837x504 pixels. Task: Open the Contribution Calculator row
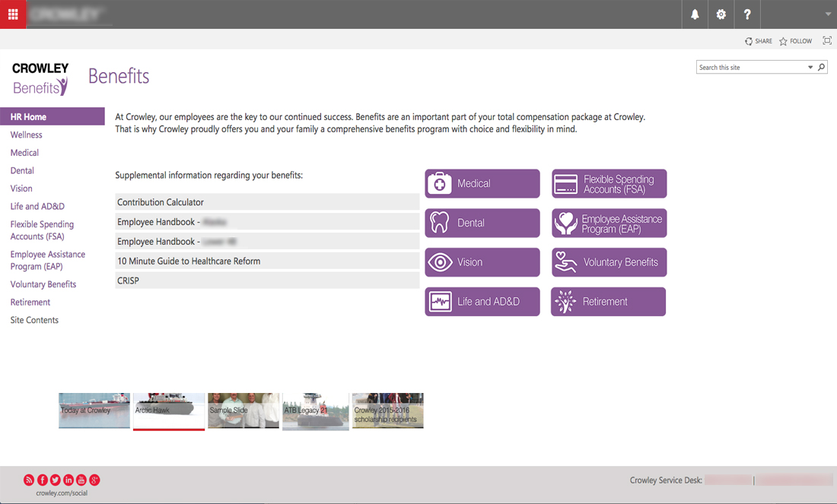(267, 202)
